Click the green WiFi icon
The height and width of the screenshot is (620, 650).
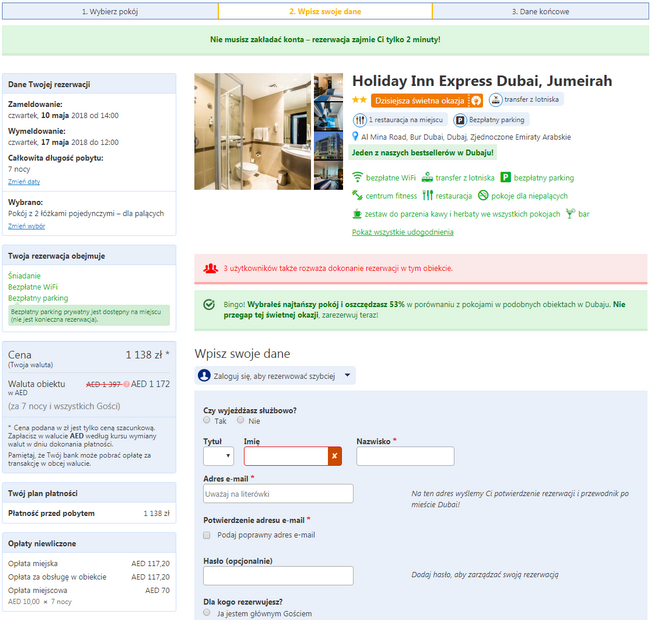pos(357,177)
